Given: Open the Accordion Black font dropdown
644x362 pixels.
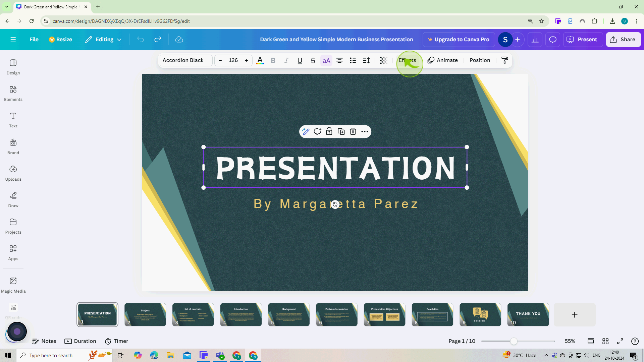Looking at the screenshot, I should 186,60.
